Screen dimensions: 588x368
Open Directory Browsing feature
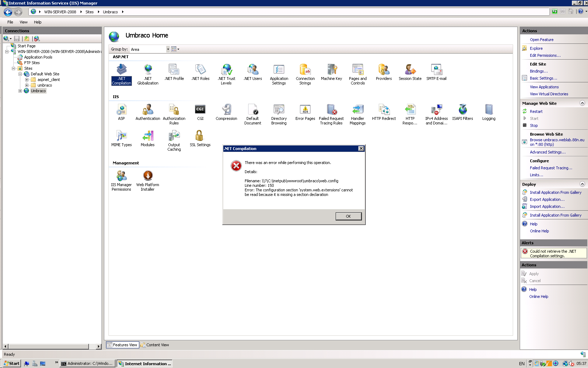[x=279, y=114]
